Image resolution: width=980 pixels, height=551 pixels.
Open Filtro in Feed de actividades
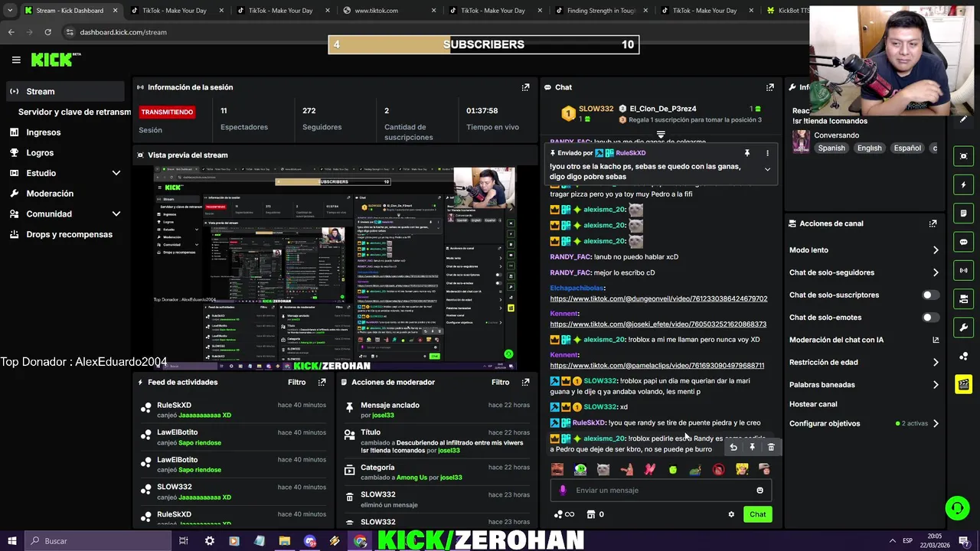(296, 382)
